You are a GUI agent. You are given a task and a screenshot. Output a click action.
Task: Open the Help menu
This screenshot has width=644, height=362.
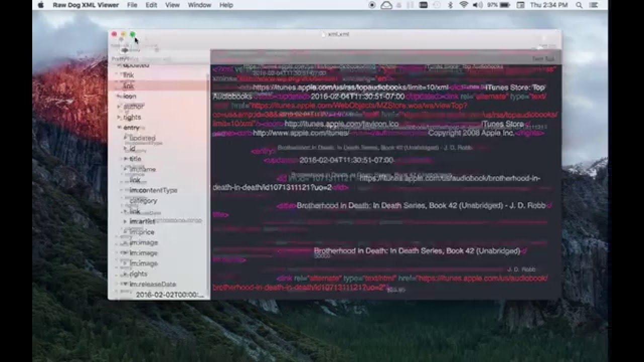(226, 5)
